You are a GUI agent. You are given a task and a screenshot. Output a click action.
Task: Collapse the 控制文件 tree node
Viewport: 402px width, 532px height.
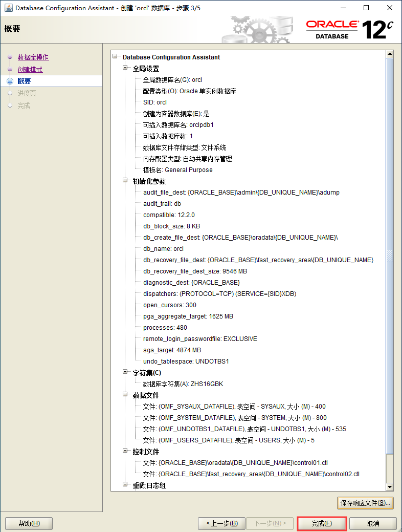coord(126,452)
